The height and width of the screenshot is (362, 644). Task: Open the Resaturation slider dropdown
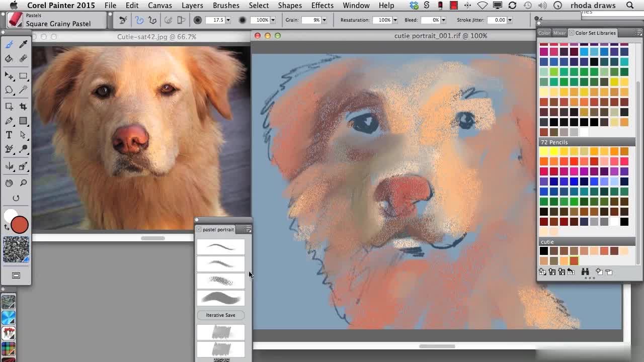(395, 20)
